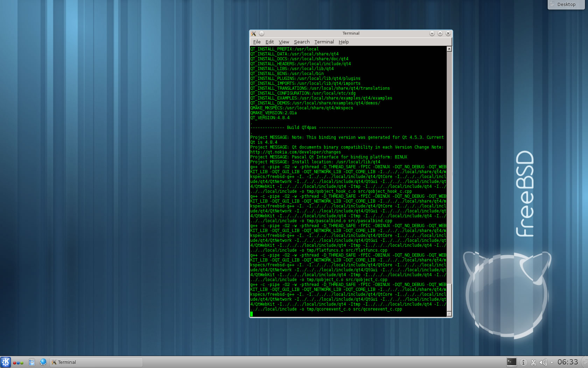Click the green cursor block in the terminal
Image resolution: width=588 pixels, height=368 pixels.
pyautogui.click(x=252, y=314)
